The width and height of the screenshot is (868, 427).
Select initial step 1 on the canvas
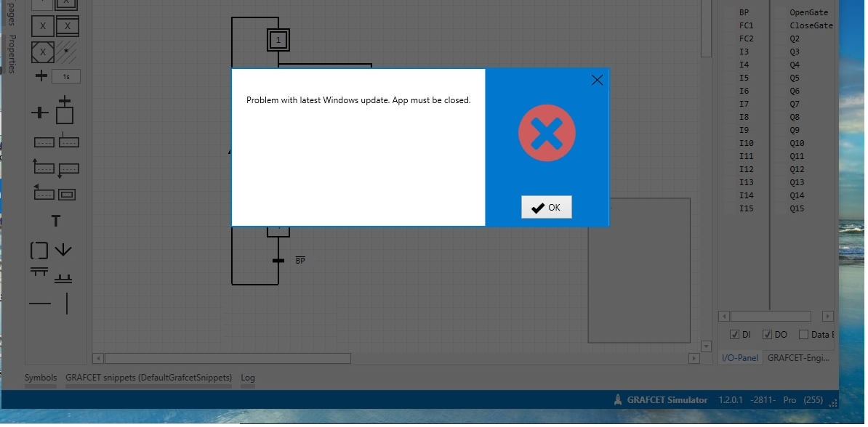(x=278, y=41)
